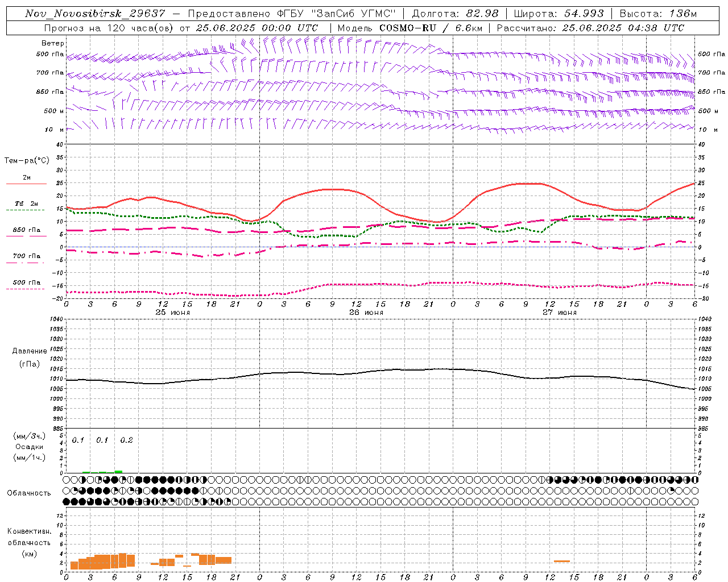728x582 pixels.
Task: Click the '0.2' precipitation amount value
Action: click(126, 440)
